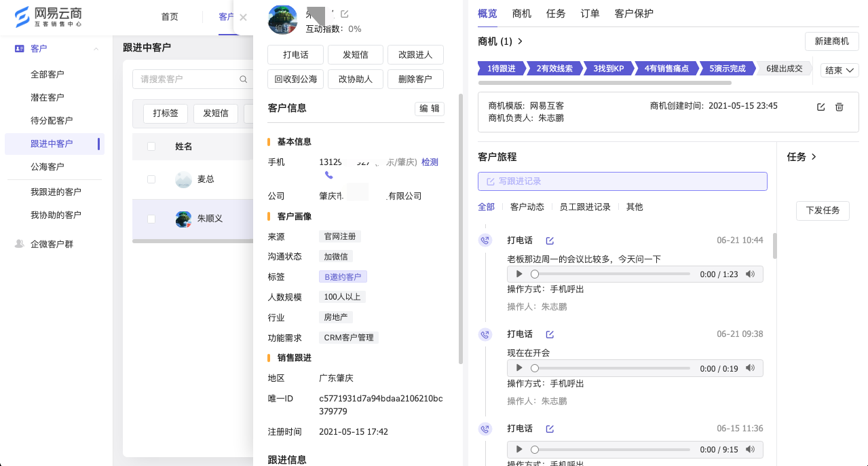Select the 员工跟进记录 filter tab
Image resolution: width=868 pixels, height=466 pixels.
click(584, 207)
